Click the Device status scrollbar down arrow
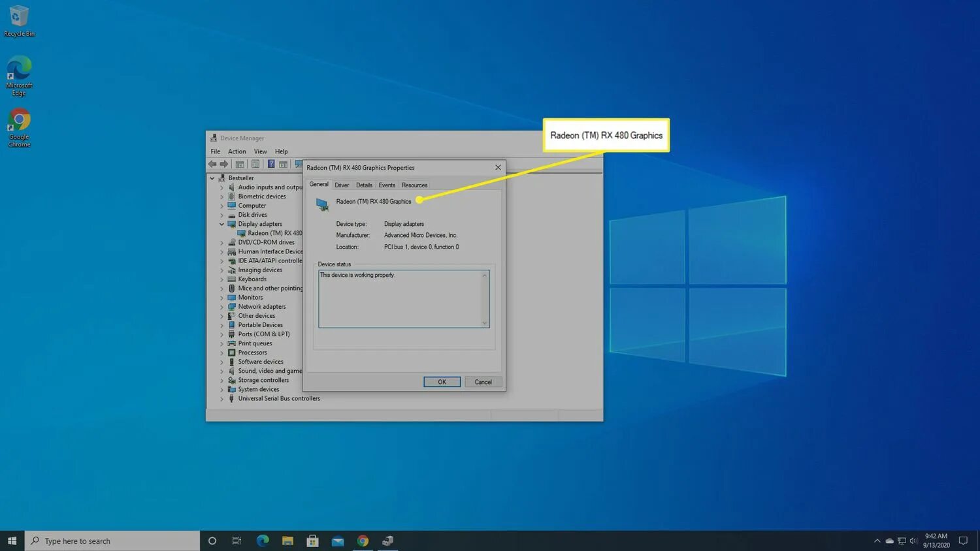Viewport: 980px width, 551px height. pyautogui.click(x=485, y=323)
